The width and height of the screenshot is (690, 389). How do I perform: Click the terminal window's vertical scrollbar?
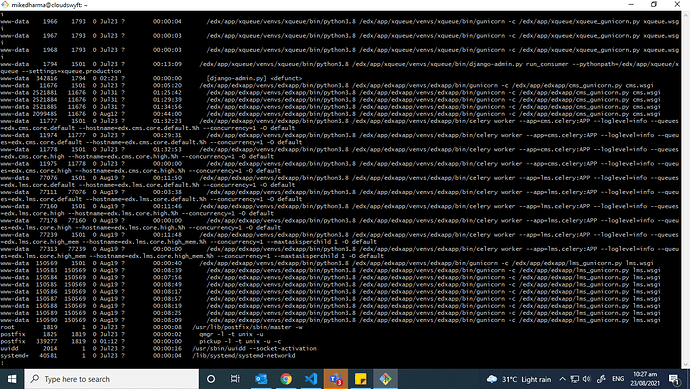pos(686,189)
